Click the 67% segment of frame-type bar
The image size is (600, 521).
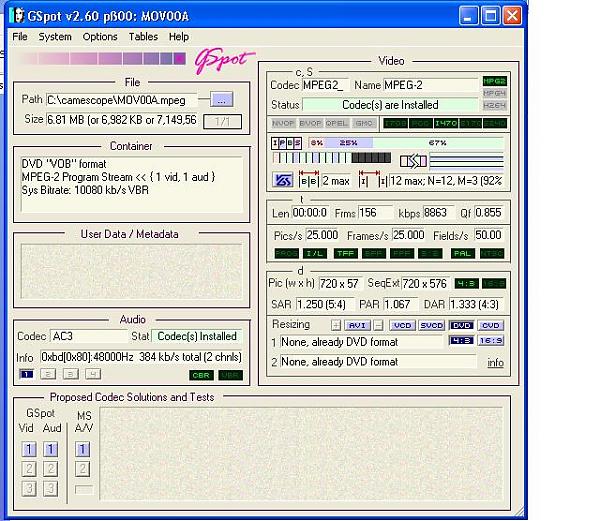click(x=438, y=143)
